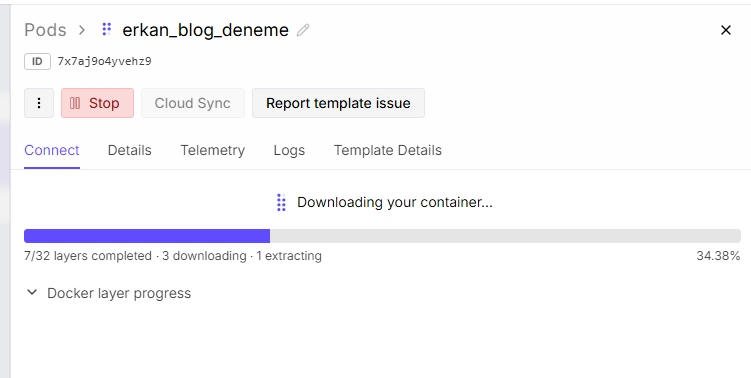This screenshot has height=378, width=751.
Task: Close the pod details panel
Action: (x=726, y=30)
